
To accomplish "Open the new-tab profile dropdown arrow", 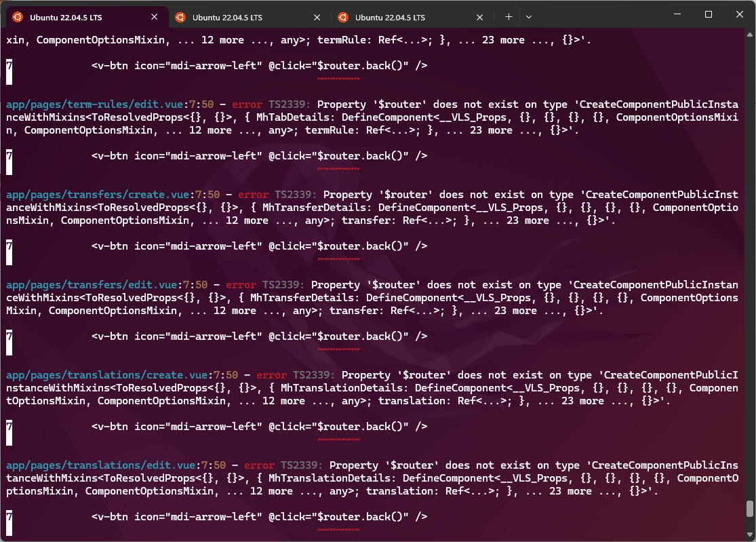I will pos(529,17).
